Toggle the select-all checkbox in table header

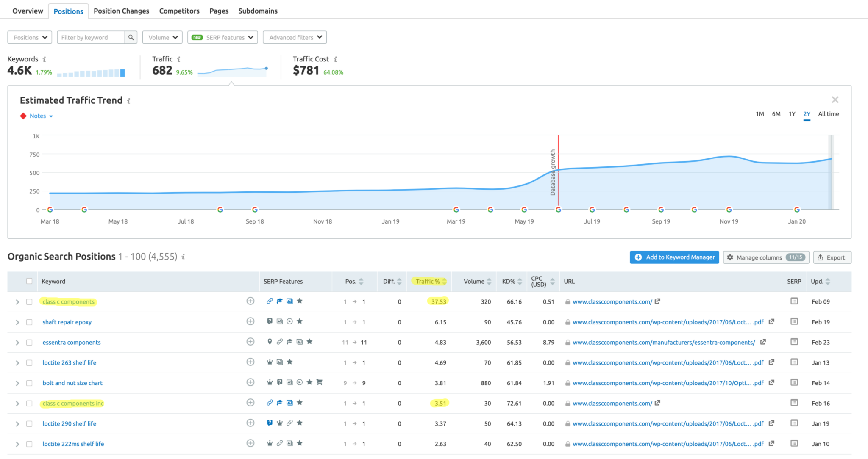pyautogui.click(x=29, y=281)
